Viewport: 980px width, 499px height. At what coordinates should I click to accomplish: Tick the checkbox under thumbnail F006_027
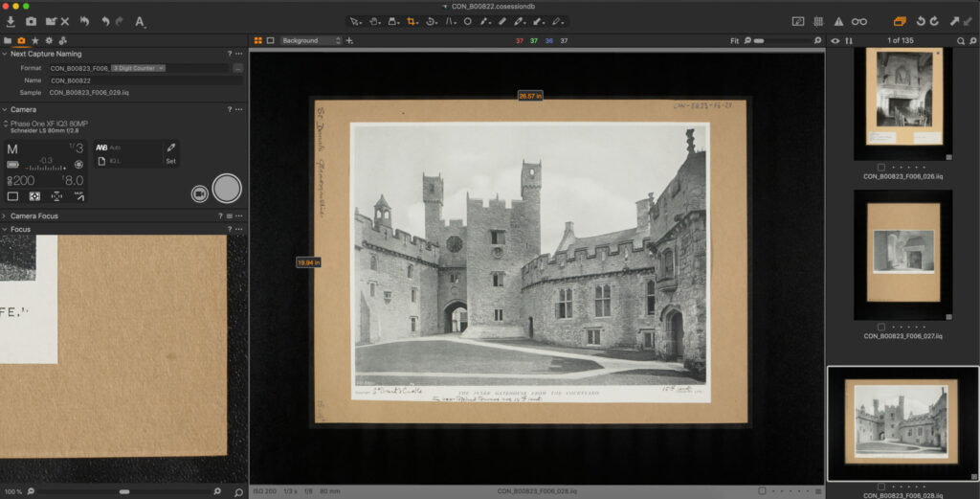click(880, 327)
